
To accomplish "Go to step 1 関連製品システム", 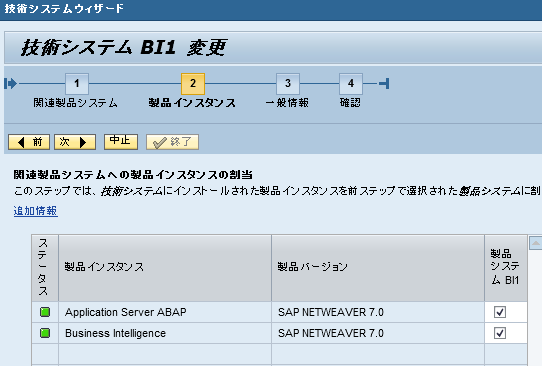I will (77, 84).
